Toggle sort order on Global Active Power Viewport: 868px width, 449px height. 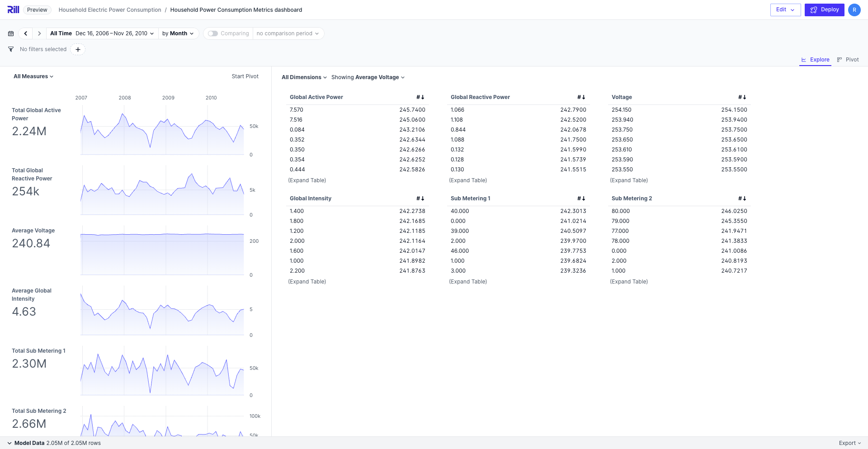[420, 97]
